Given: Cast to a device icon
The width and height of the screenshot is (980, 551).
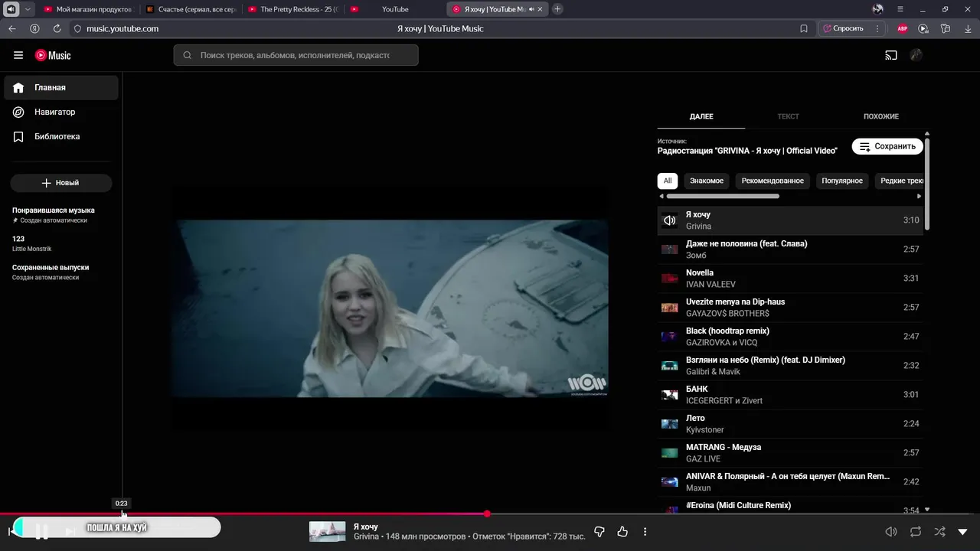Looking at the screenshot, I should pyautogui.click(x=891, y=55).
